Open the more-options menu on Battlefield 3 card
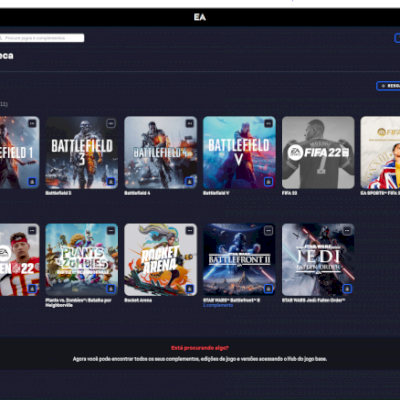Screen dimensions: 400x400 [x=111, y=123]
